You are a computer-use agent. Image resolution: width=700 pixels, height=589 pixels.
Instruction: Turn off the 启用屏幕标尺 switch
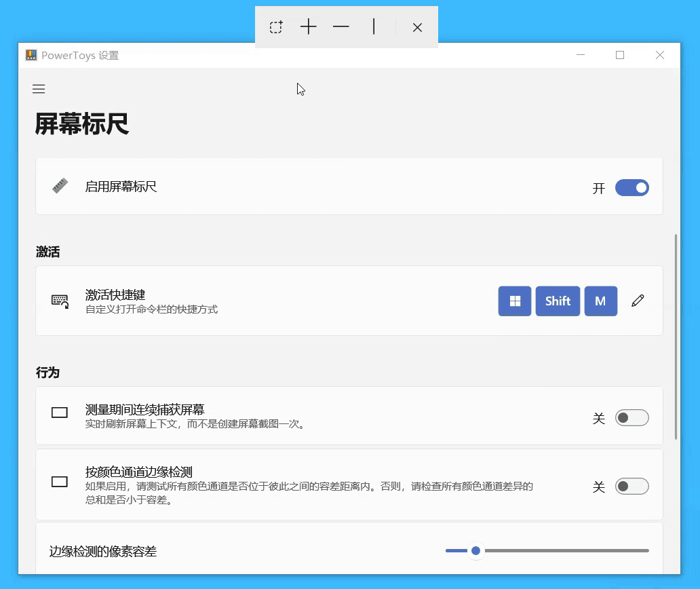click(x=631, y=187)
